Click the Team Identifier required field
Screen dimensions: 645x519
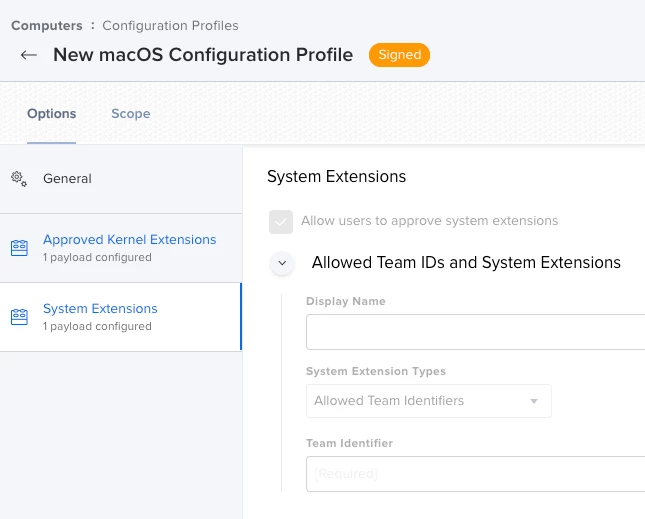(x=476, y=474)
